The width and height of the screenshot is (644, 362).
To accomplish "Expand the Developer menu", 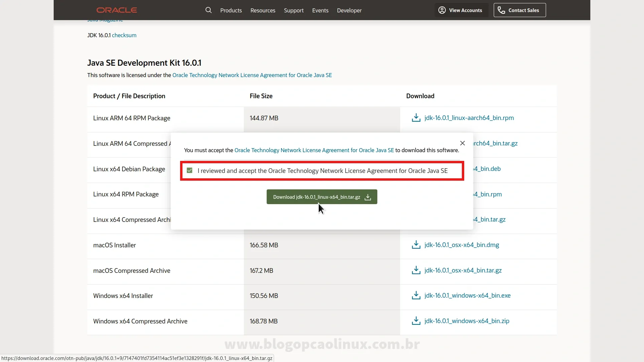I will [x=349, y=10].
